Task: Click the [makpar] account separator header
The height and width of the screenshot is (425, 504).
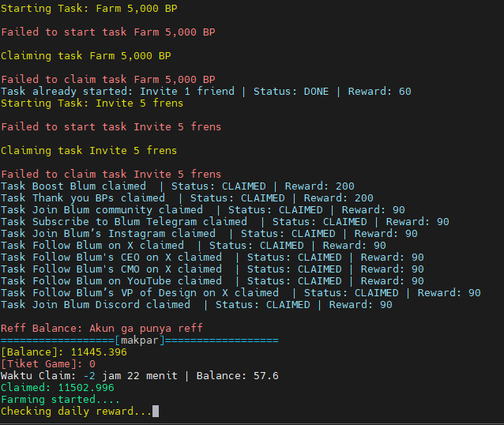Action: tap(140, 340)
